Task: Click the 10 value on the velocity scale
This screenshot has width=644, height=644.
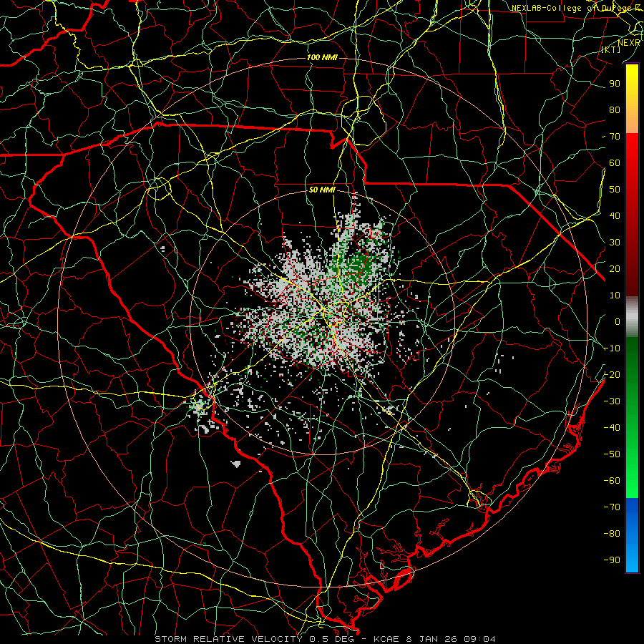Action: click(615, 296)
